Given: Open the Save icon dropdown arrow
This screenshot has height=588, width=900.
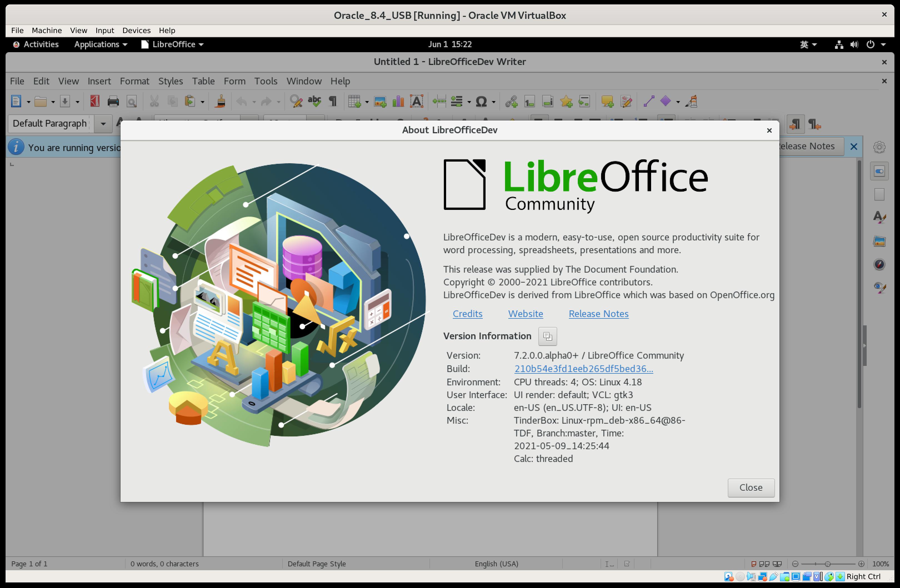Looking at the screenshot, I should [x=77, y=102].
